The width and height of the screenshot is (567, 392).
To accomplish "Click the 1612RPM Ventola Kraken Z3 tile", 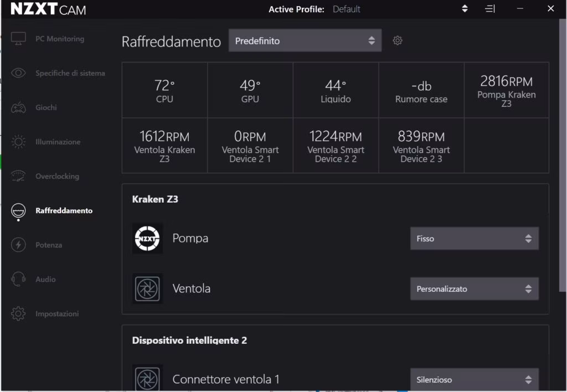I will click(x=164, y=146).
